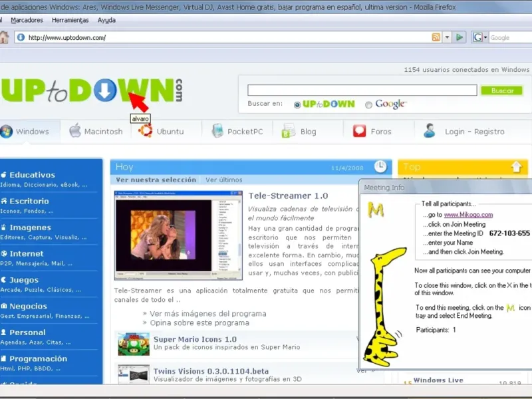This screenshot has height=399, width=532.
Task: Click the Ubuntu logo icon
Action: tap(146, 130)
